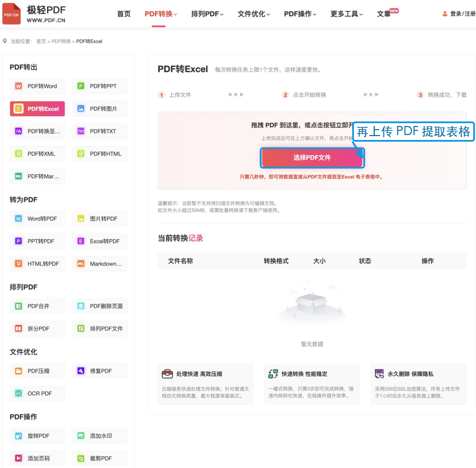Expand the 排列PDF navigation dropdown
476x468 pixels.
tap(207, 14)
